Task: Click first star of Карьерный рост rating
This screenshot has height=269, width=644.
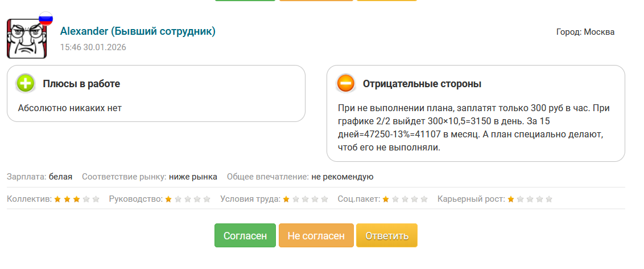Action: click(511, 199)
